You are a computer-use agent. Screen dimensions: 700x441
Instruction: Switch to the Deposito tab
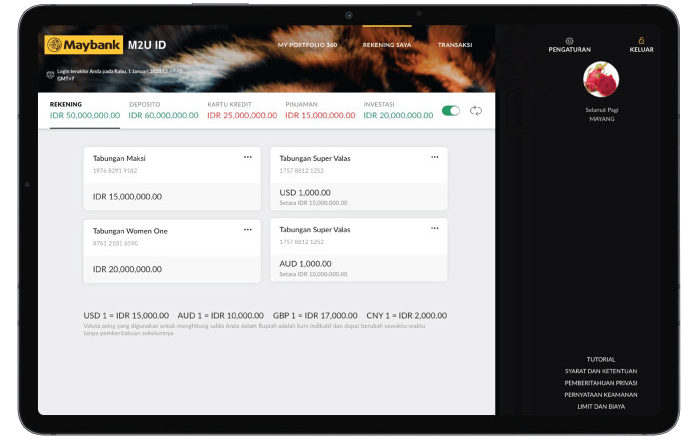163,110
